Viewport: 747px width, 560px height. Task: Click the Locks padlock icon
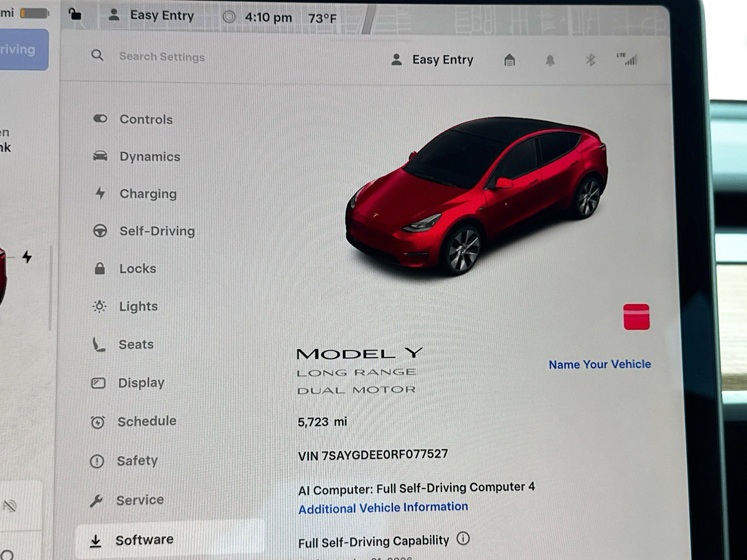tap(100, 268)
